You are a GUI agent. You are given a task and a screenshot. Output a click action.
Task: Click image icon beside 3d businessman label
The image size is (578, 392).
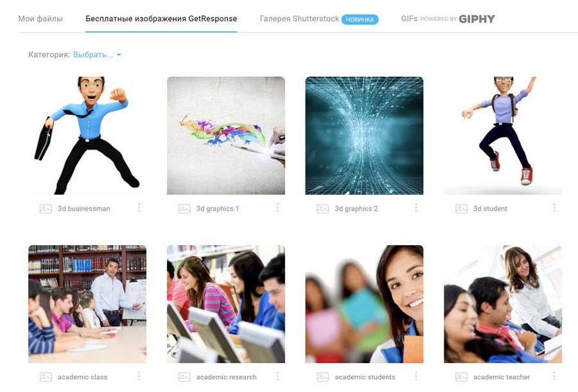[46, 209]
